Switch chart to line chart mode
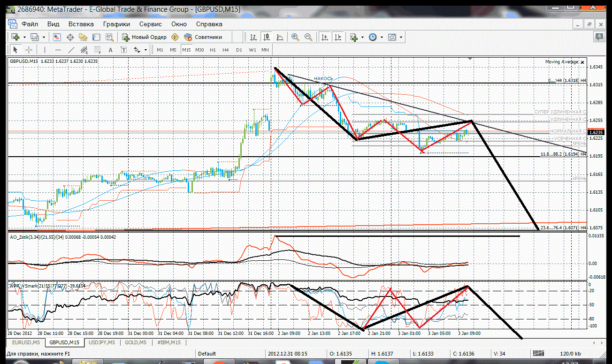The image size is (612, 364). pos(280,37)
